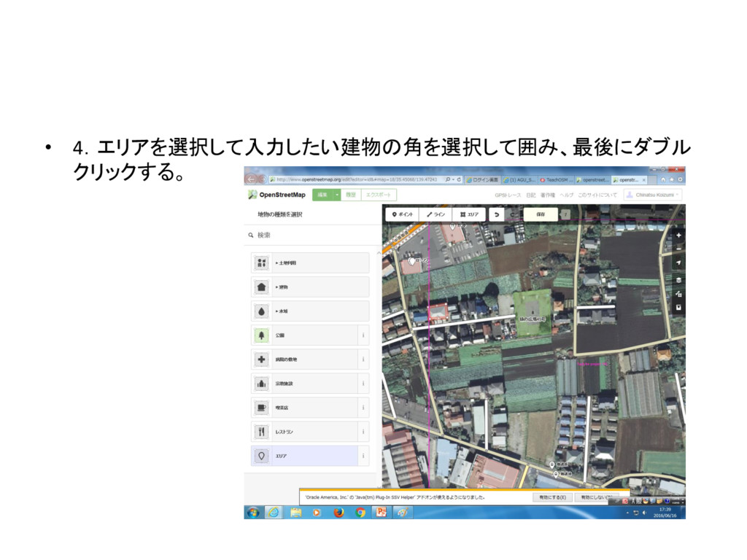Open info for the 公園 preset
The image size is (747, 560).
(x=363, y=335)
